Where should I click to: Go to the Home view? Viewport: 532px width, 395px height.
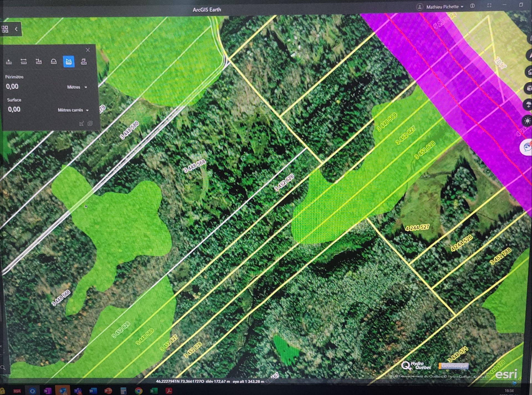point(529,72)
